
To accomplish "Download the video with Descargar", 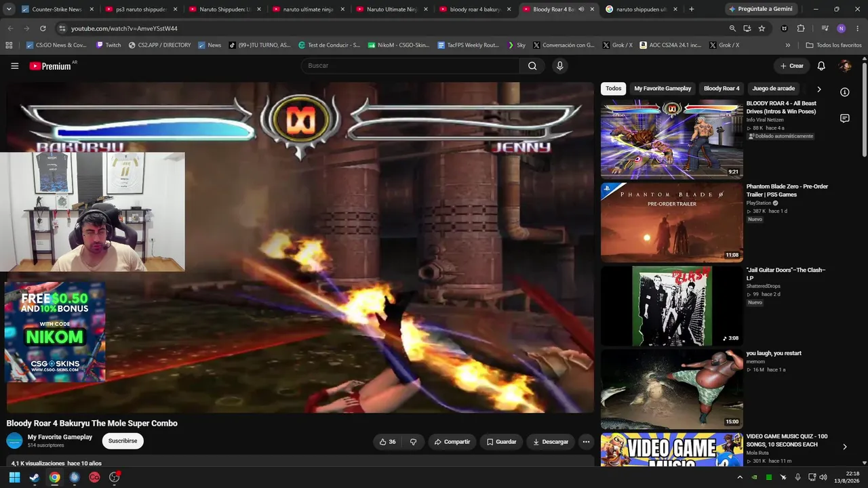I will click(x=551, y=442).
